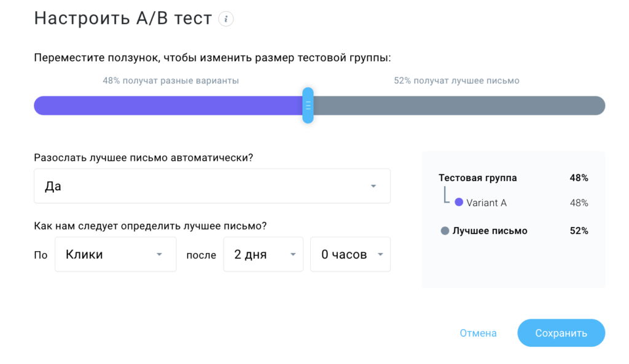Viewport: 629px width, 364px height.
Task: Click the '52% получат лучшее письмо' label
Action: click(x=456, y=80)
